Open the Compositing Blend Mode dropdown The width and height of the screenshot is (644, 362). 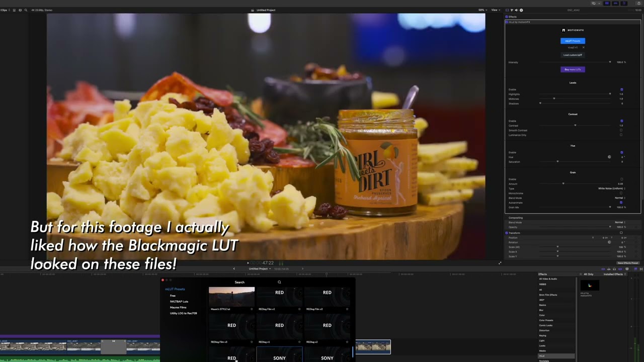(620, 222)
